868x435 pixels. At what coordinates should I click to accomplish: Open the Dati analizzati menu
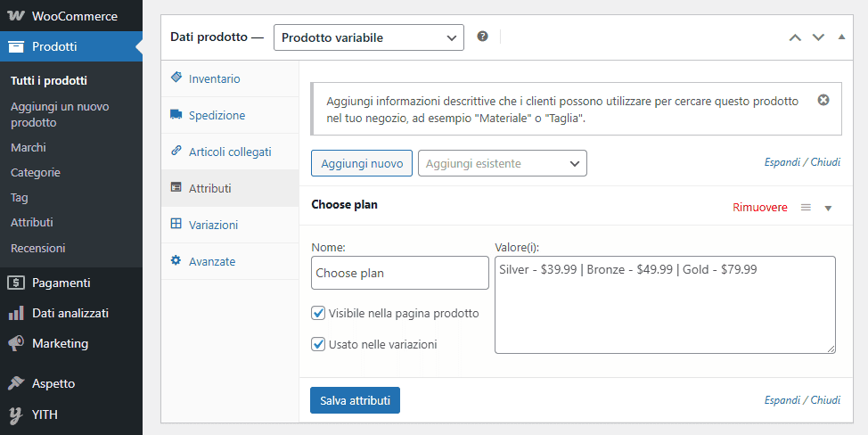pos(71,313)
